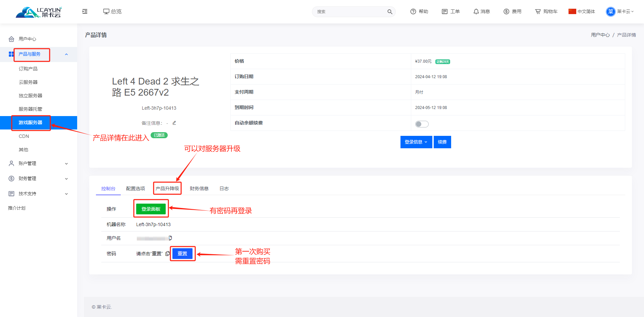Copy the password with the copy icon
Image resolution: width=644 pixels, height=317 pixels.
point(168,254)
